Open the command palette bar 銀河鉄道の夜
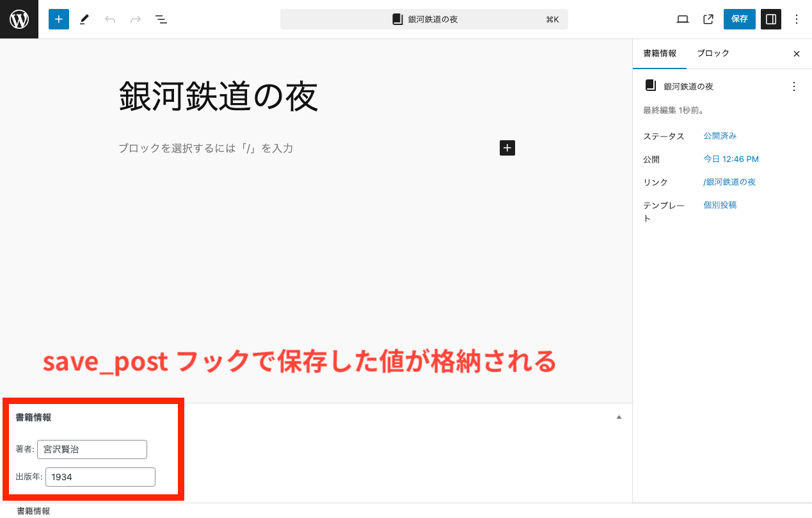This screenshot has width=812, height=518. tap(424, 19)
